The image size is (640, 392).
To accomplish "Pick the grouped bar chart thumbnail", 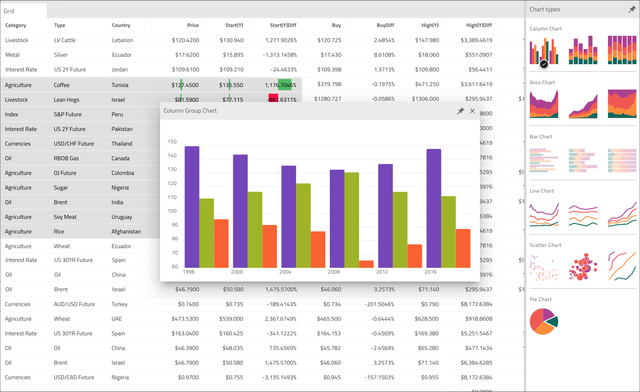I will (x=544, y=160).
